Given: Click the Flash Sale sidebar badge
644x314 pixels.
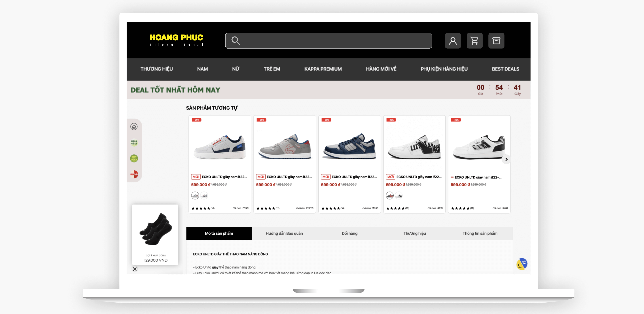Looking at the screenshot, I should 134,174.
